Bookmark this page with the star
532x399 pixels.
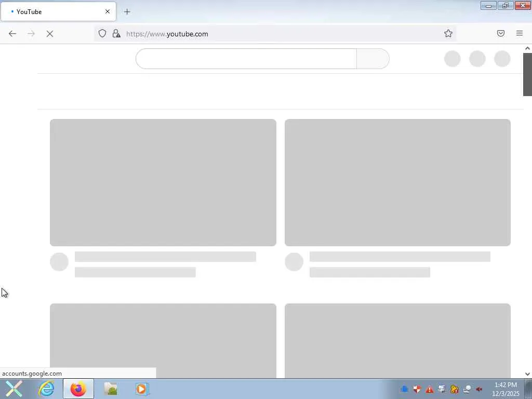(448, 33)
